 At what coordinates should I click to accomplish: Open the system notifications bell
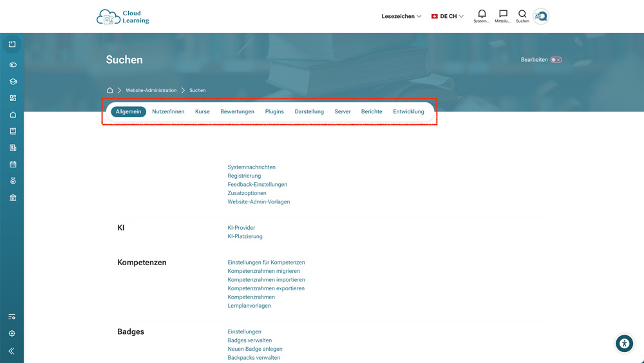point(482,14)
